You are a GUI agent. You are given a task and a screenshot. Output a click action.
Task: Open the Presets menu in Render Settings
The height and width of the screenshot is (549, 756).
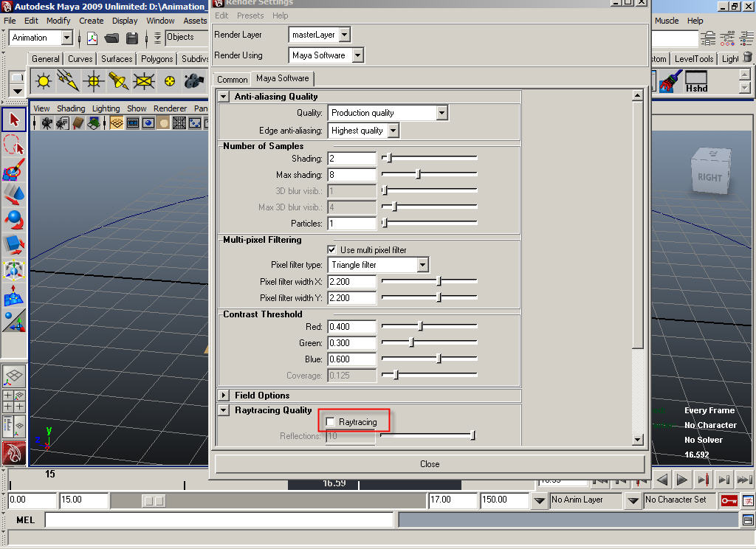point(250,15)
